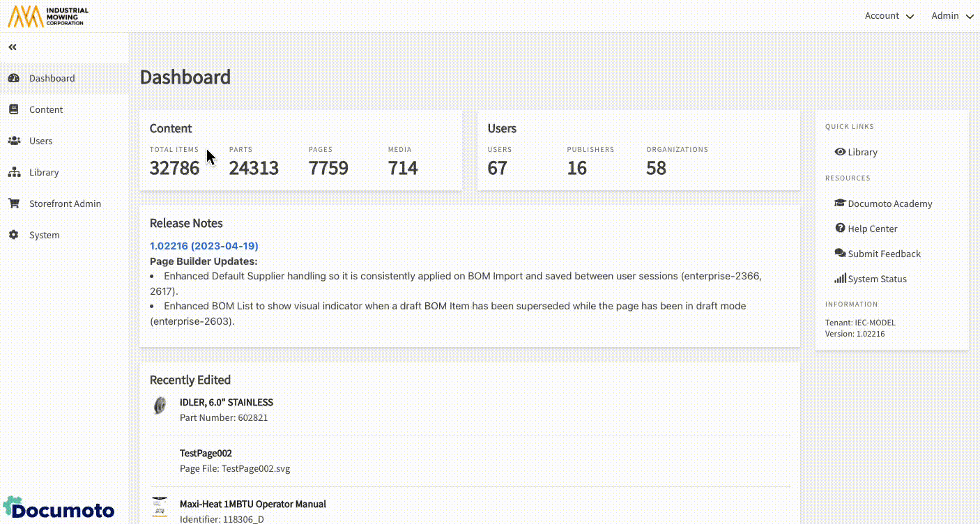Click the Help Center question mark icon
This screenshot has width=980, height=524.
pyautogui.click(x=840, y=229)
